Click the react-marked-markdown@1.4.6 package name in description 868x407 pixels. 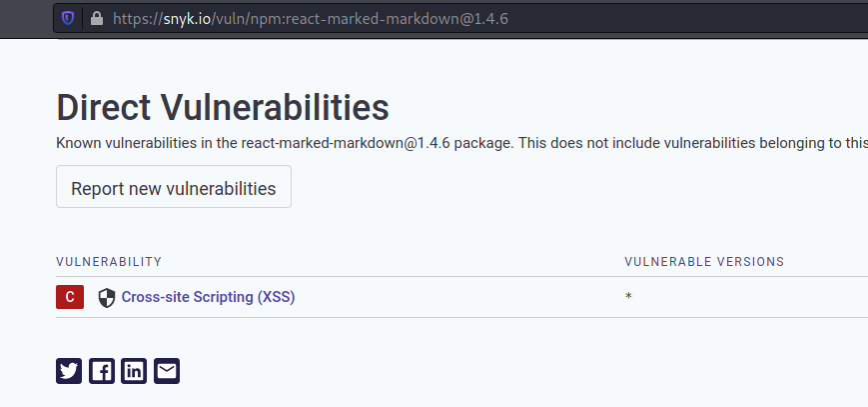click(347, 143)
